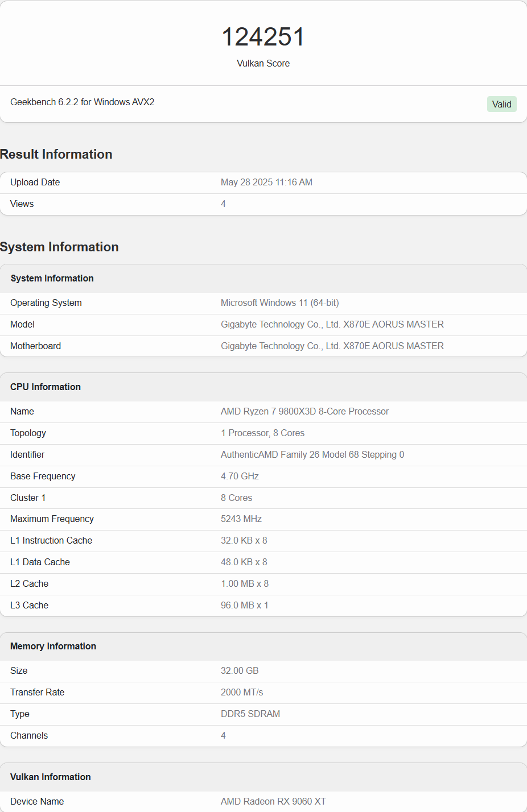This screenshot has height=812, width=527.
Task: Click the Base Frequency 4.70 GHz value
Action: pos(240,477)
